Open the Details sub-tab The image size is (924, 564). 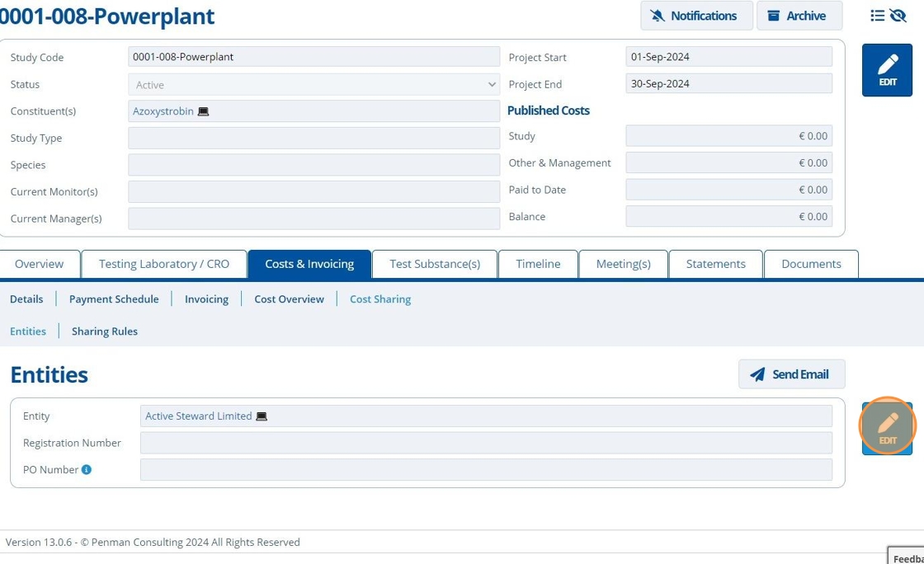pos(26,299)
